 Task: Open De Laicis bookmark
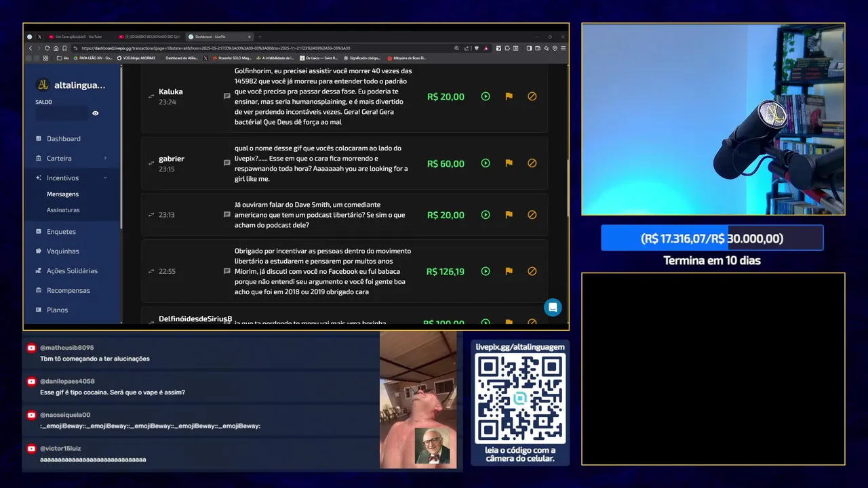(x=319, y=58)
